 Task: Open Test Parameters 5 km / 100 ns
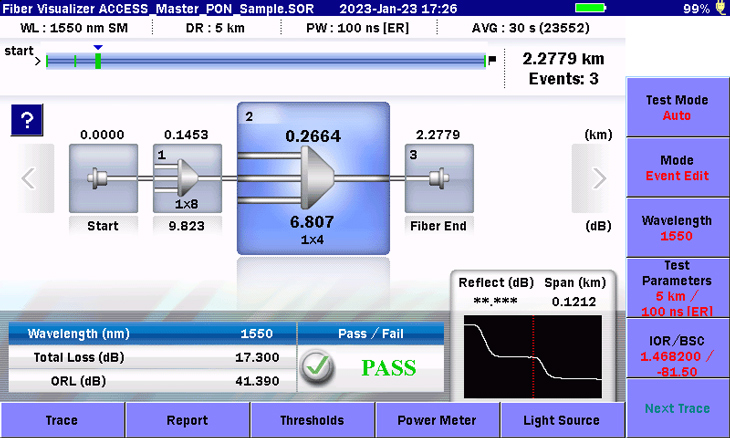[677, 288]
